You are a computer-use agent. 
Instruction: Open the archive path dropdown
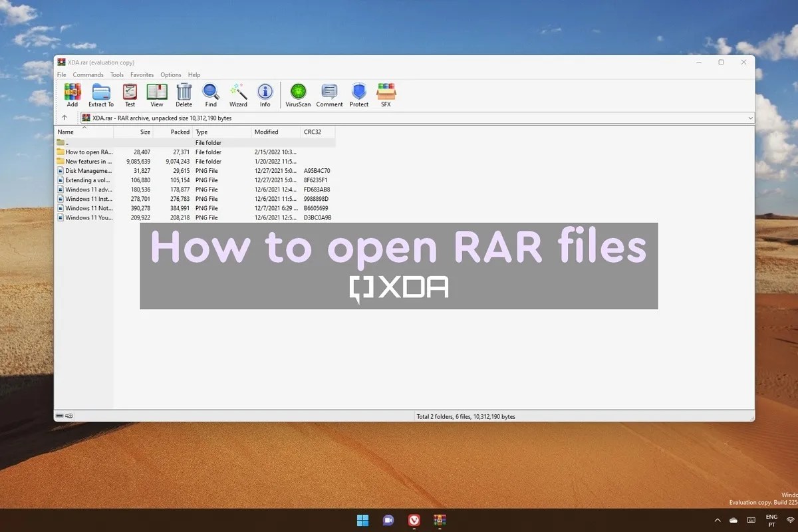pos(750,118)
